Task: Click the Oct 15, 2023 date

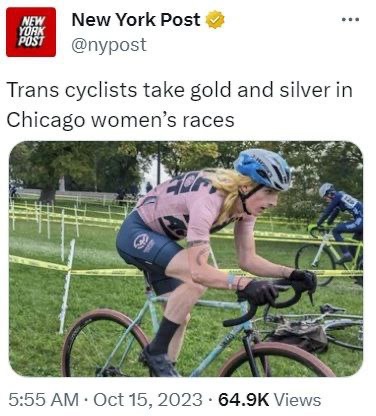Action: tap(148, 400)
